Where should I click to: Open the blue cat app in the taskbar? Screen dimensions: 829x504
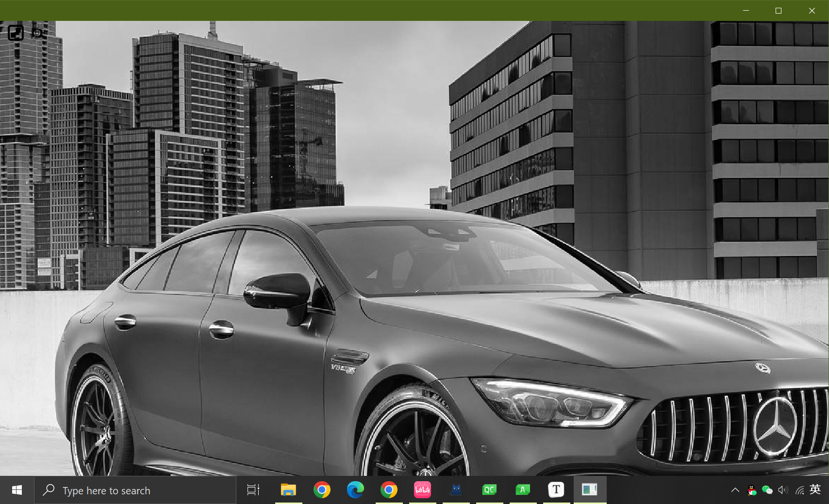tap(456, 490)
